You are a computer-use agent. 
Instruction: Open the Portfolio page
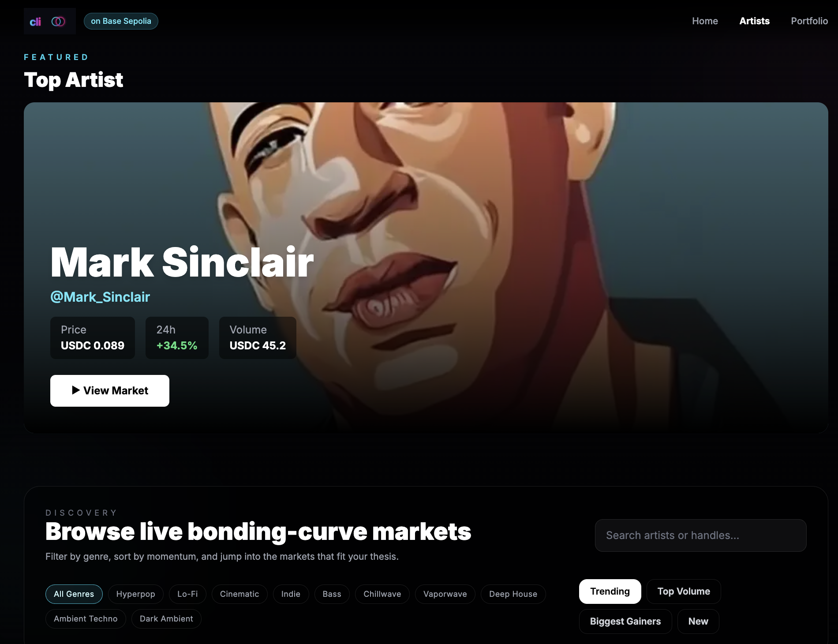pyautogui.click(x=809, y=21)
